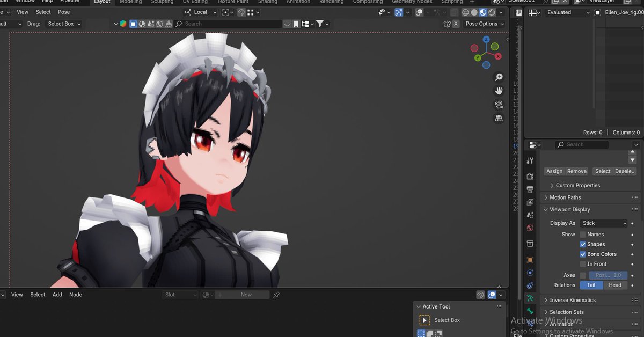Open the Object Constraints properties tab icon
This screenshot has height=337, width=644.
[530, 285]
